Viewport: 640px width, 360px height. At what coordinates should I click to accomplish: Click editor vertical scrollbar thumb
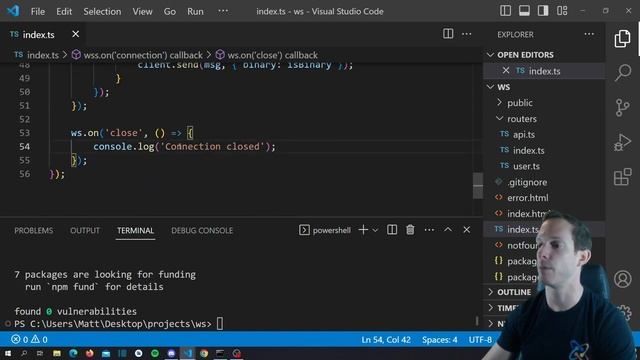tap(478, 186)
